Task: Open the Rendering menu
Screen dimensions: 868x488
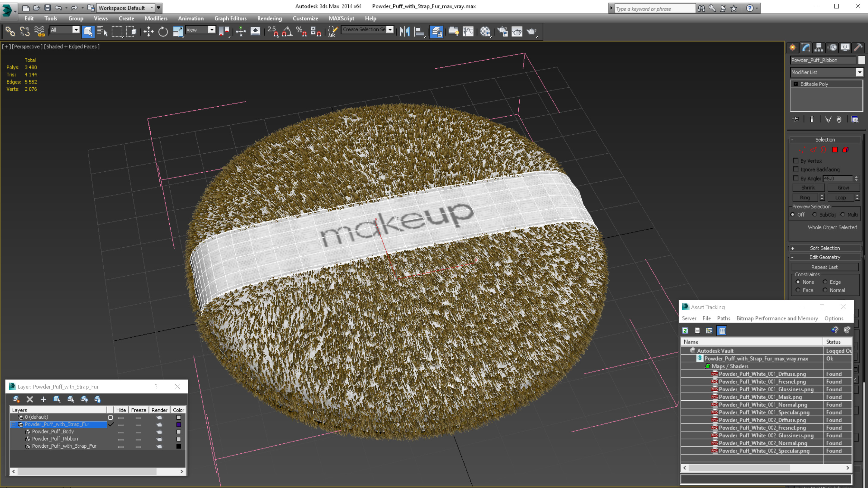Action: tap(269, 18)
